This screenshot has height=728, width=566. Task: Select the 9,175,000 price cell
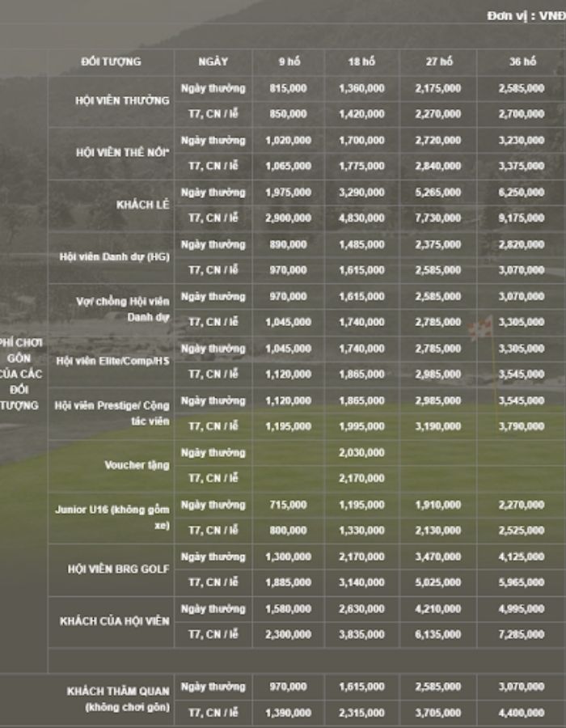(x=522, y=218)
